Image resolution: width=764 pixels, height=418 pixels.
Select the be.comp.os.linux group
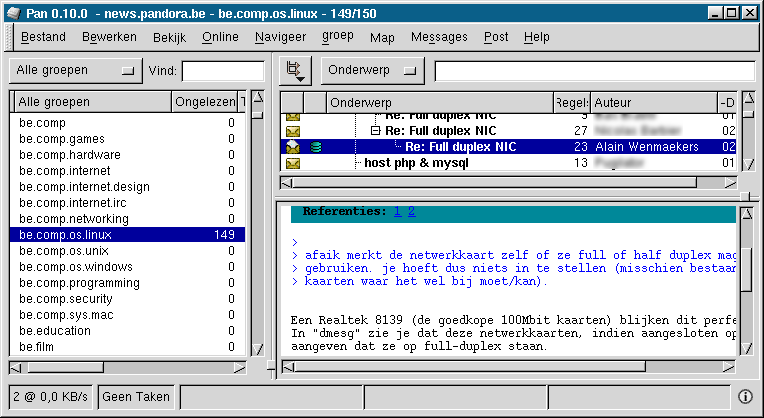point(127,235)
